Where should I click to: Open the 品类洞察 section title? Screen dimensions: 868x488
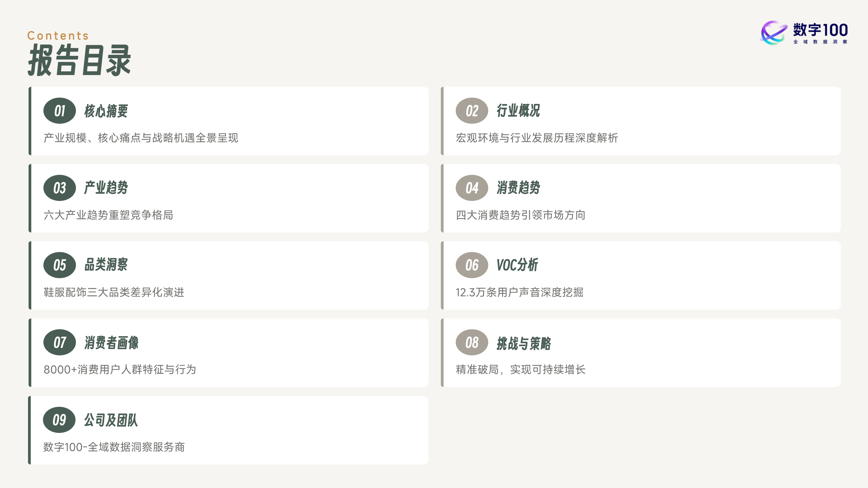[x=106, y=265]
